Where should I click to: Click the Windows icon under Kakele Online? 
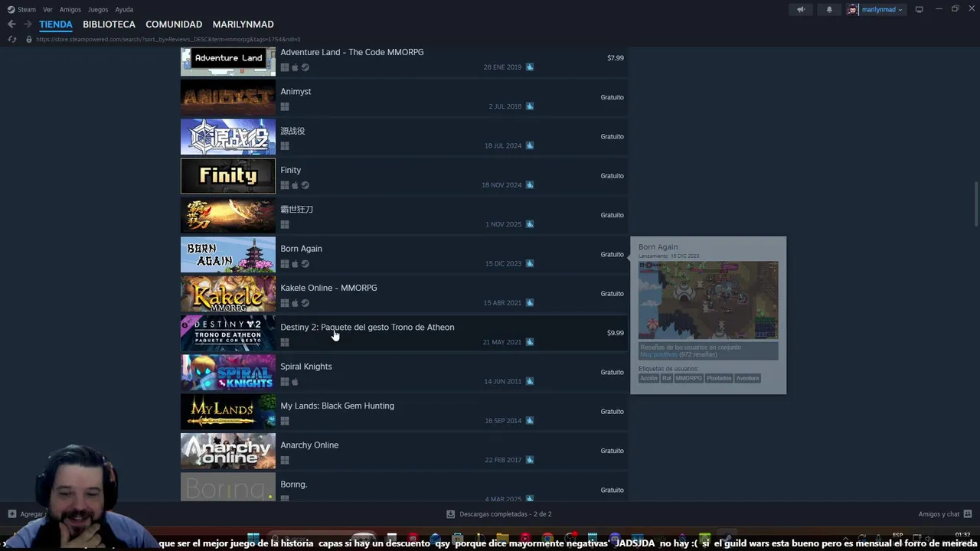pos(285,303)
